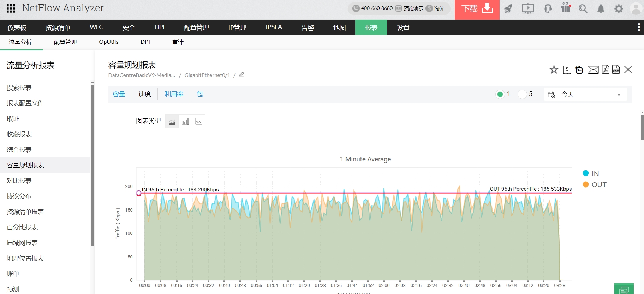Click the IN 95th percentile line marker
The image size is (644, 294).
[139, 193]
